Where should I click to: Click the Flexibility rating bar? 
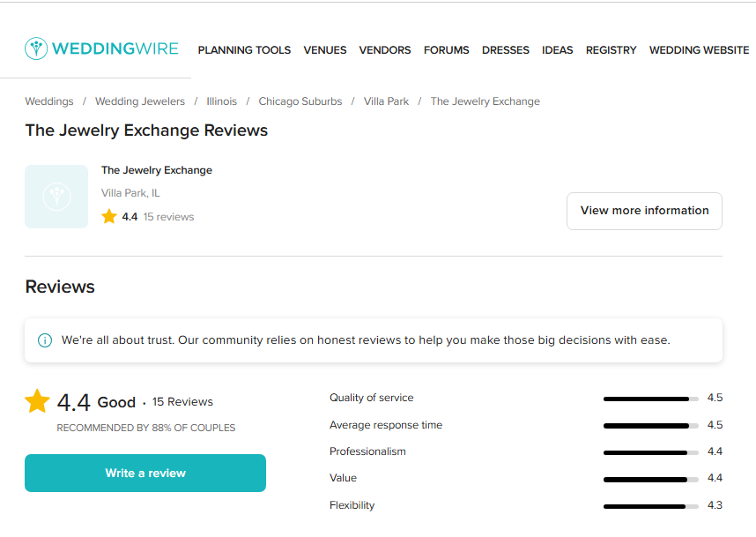click(651, 507)
